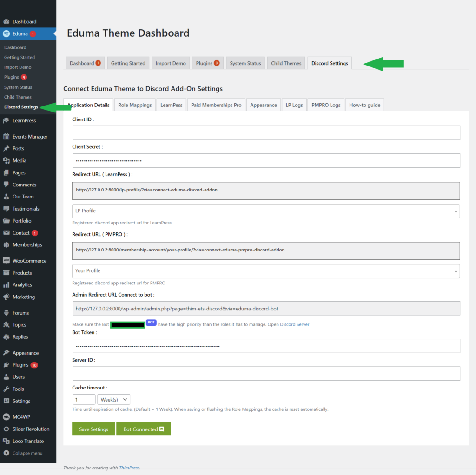The height and width of the screenshot is (475, 476).
Task: Open the Week(s) cache unit dropdown
Action: click(x=114, y=399)
